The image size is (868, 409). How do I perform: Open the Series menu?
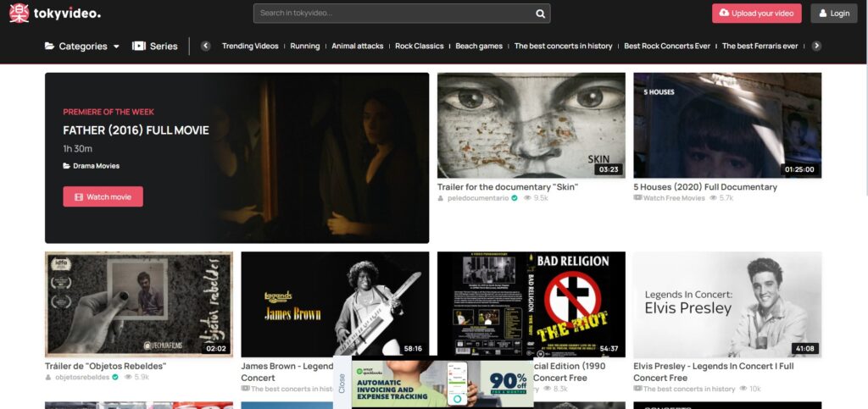155,46
